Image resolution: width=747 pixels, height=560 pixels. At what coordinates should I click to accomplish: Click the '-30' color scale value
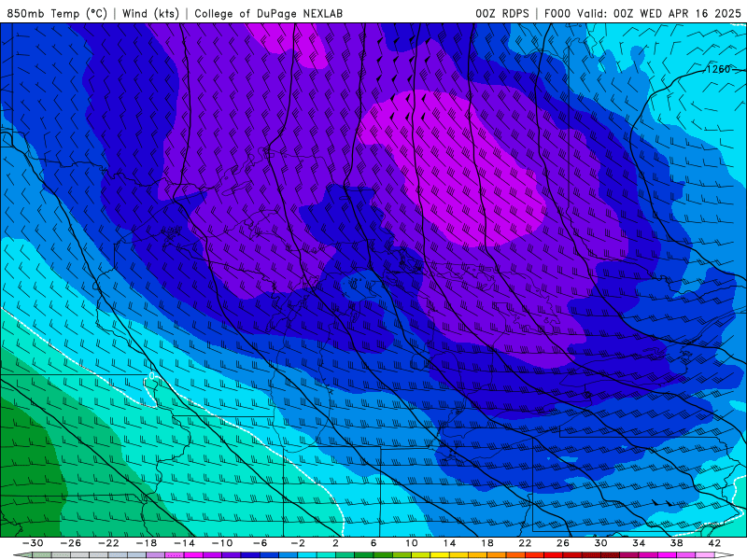coord(33,543)
